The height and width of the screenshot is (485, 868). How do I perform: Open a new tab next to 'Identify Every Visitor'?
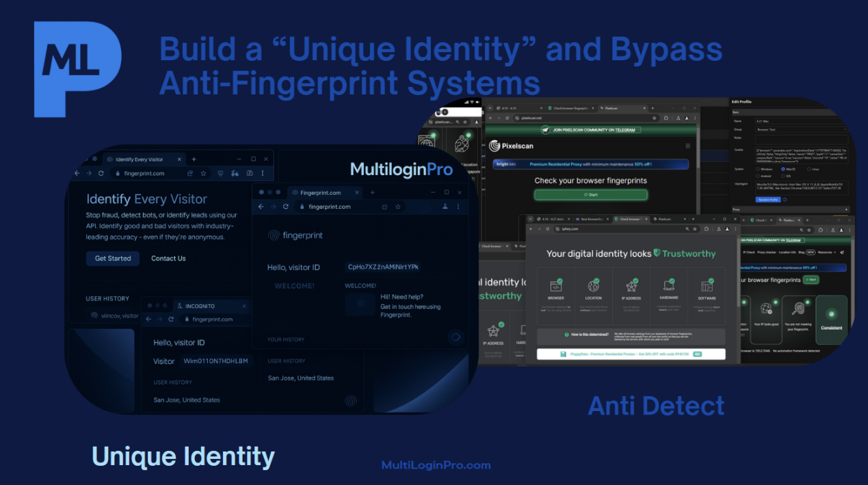[194, 159]
